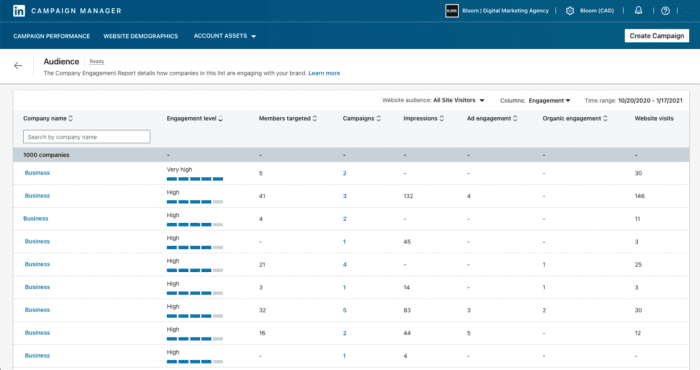Open the Website audience All Site Visitors dropdown
The height and width of the screenshot is (370, 700).
pos(458,100)
